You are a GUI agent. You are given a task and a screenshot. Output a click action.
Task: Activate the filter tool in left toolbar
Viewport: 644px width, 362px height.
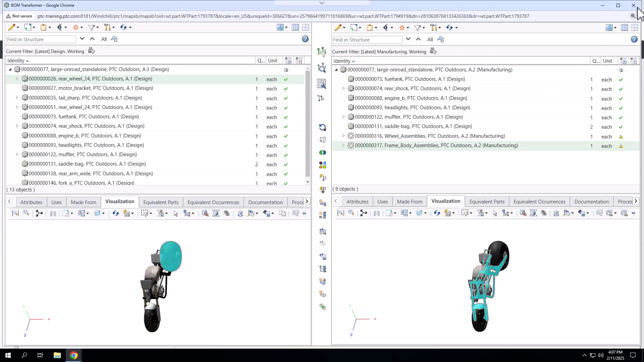(92, 27)
